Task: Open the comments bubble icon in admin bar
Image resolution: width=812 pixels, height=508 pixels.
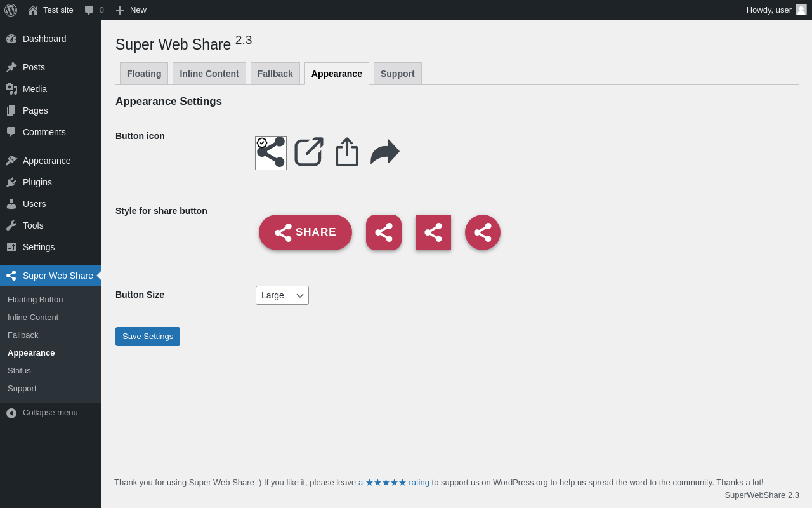Action: [x=89, y=10]
